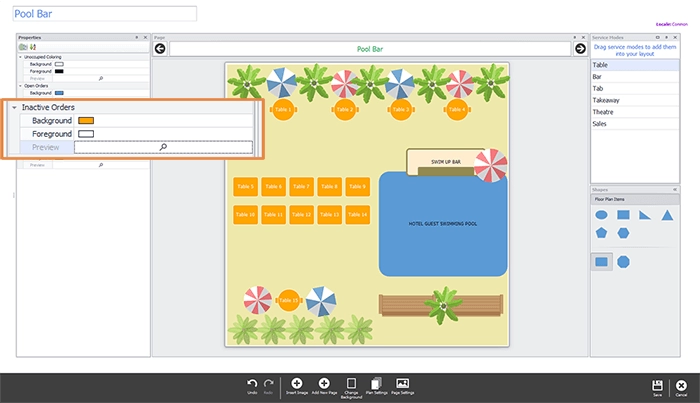The image size is (700, 403).
Task: Select square Table 10 on plan
Action: pyautogui.click(x=245, y=215)
